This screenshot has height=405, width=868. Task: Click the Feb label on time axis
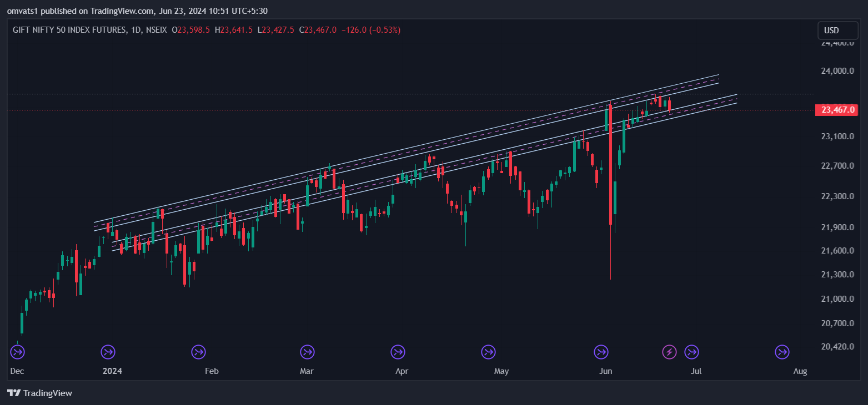(212, 371)
